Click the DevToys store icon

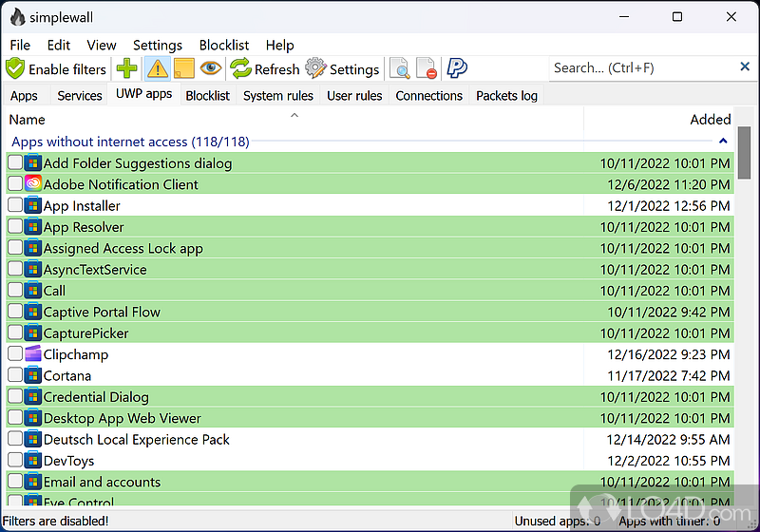click(33, 460)
